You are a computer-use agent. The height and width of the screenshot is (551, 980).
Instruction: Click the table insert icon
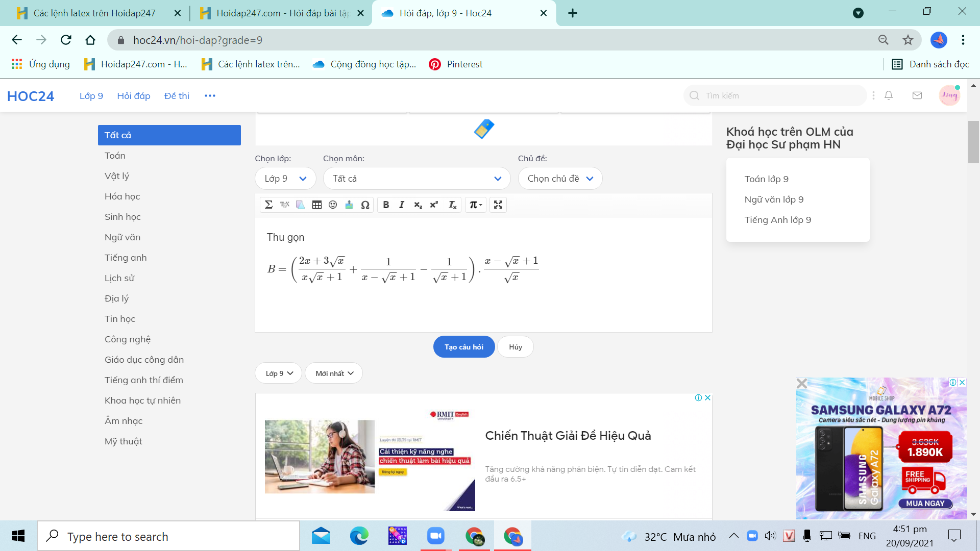click(x=317, y=205)
